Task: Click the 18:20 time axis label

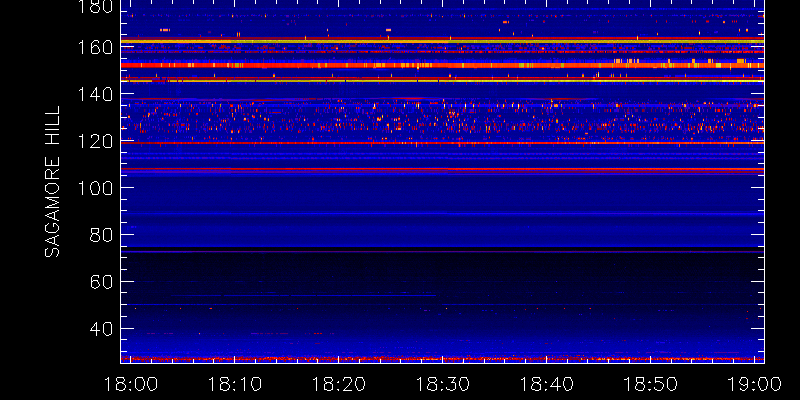Action: 339,383
